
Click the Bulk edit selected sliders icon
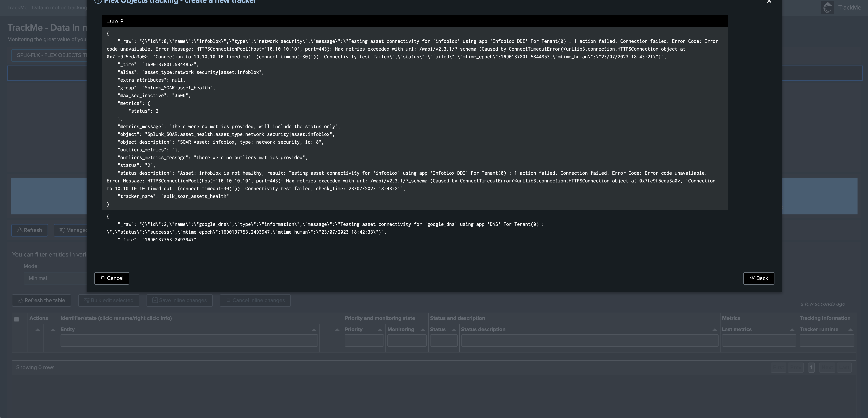[87, 301]
